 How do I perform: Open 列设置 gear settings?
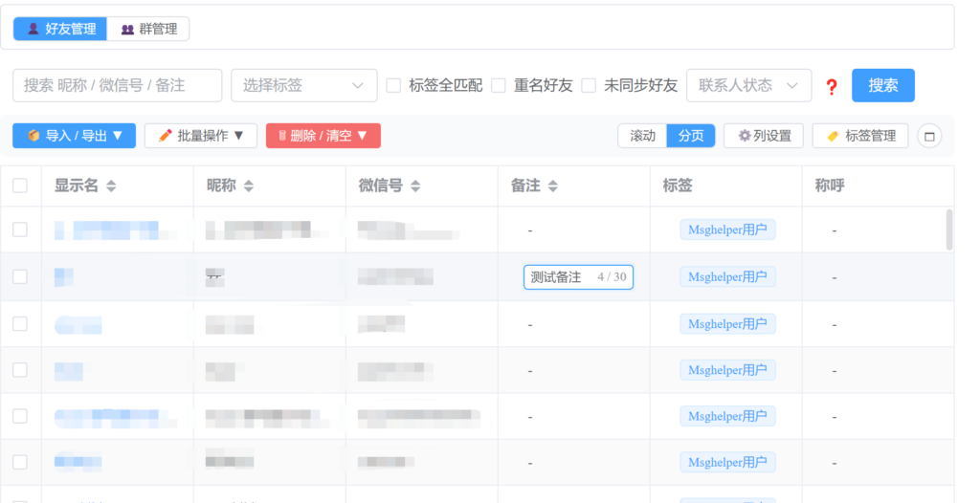coord(764,136)
